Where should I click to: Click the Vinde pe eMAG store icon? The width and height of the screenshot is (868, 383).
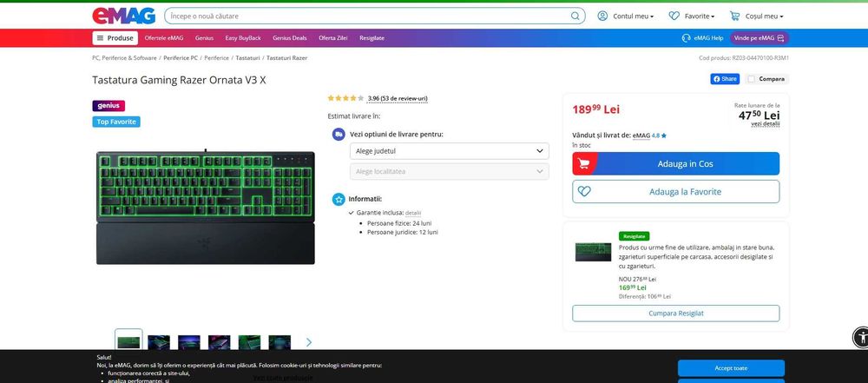(780, 38)
